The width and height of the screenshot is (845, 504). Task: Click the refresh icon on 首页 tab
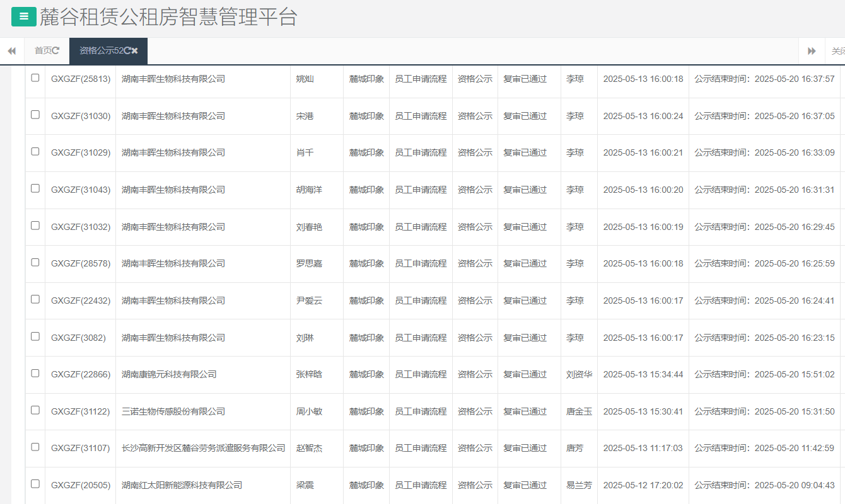click(57, 51)
